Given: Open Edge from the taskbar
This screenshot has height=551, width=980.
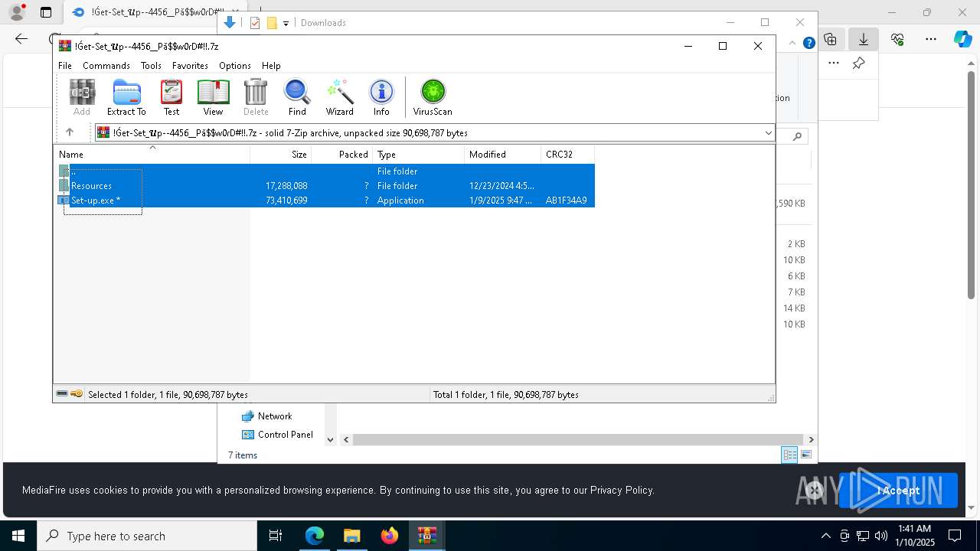Looking at the screenshot, I should (315, 536).
